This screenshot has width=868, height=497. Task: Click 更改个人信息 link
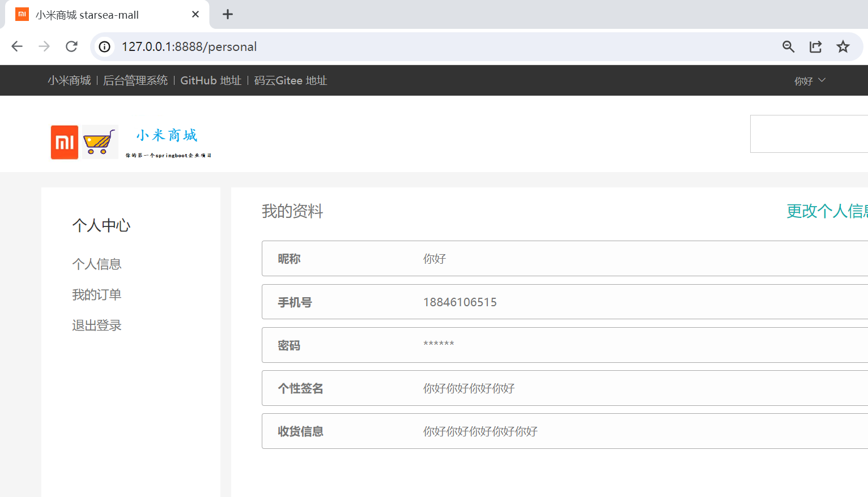pos(827,211)
